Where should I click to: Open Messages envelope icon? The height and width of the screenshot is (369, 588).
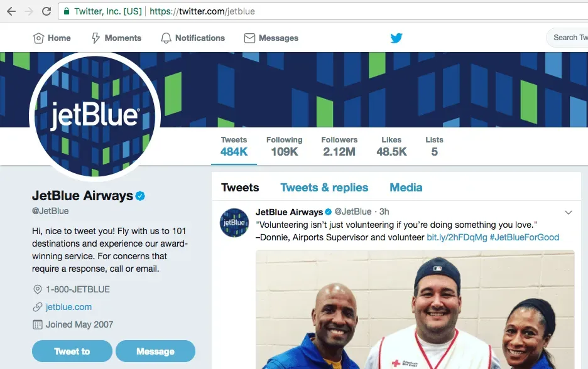tap(249, 38)
